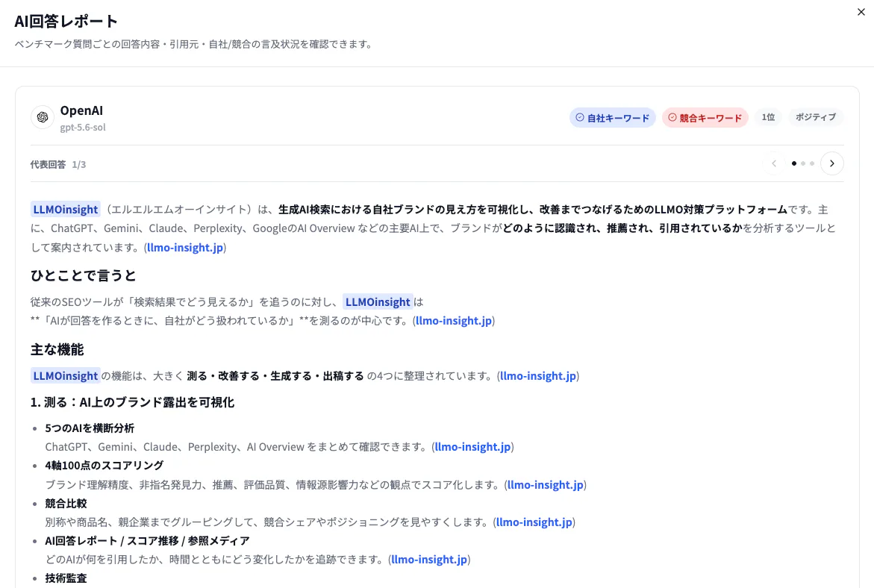Toggle the 自社キーワード highlight badge
Image resolution: width=874 pixels, height=588 pixels.
click(612, 118)
